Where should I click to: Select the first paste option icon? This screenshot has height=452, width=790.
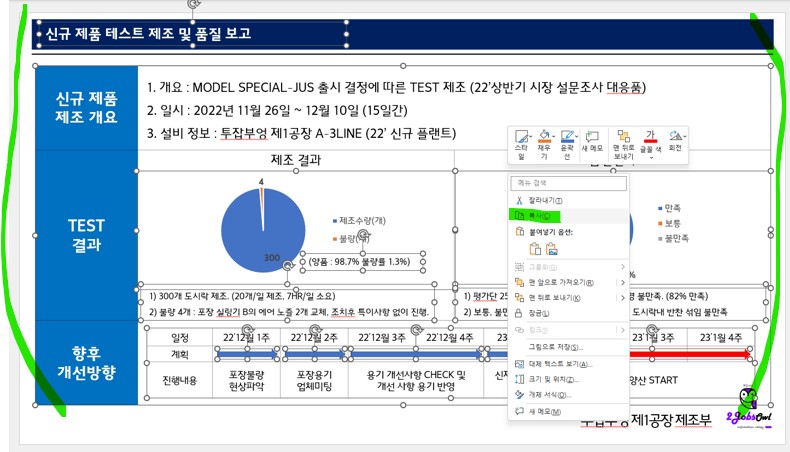coord(535,248)
